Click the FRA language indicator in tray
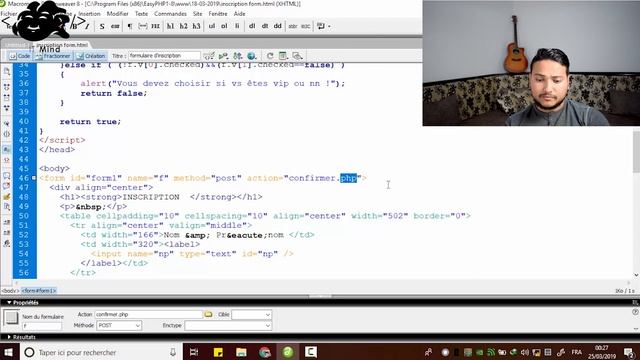640x360 pixels. (576, 352)
